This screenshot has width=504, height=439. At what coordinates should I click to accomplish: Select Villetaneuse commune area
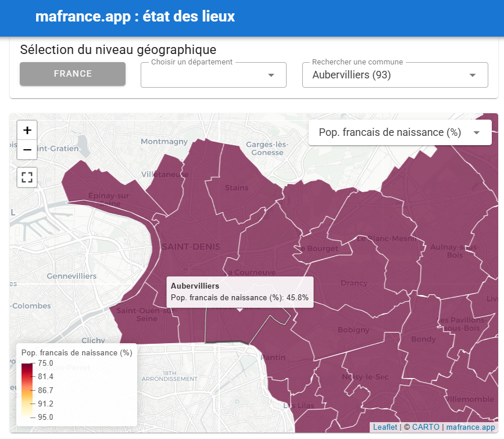165,174
